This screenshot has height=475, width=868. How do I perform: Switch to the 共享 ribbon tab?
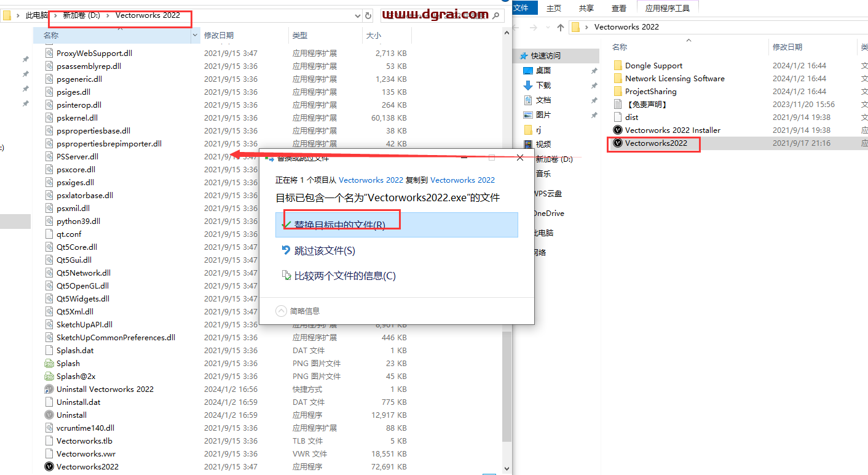tap(586, 8)
